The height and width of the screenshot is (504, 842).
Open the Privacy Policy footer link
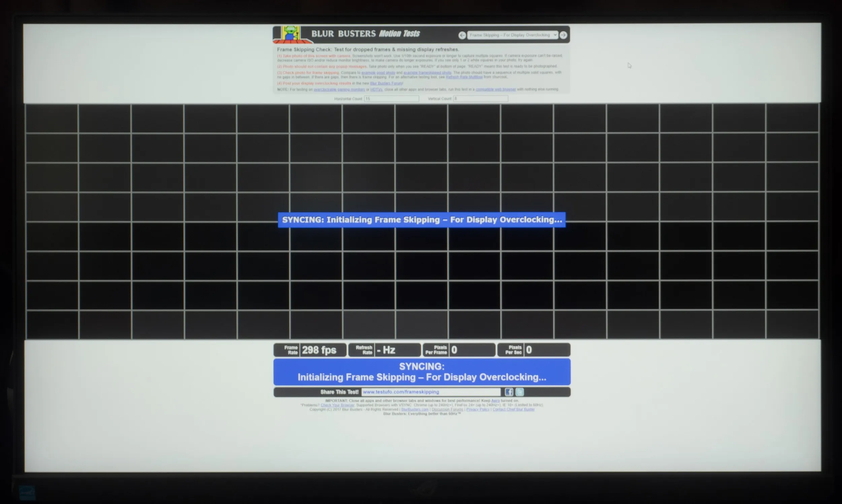pos(478,410)
